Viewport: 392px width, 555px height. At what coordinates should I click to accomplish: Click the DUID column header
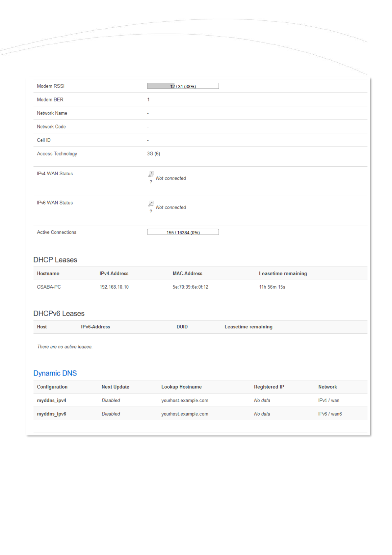pyautogui.click(x=182, y=327)
